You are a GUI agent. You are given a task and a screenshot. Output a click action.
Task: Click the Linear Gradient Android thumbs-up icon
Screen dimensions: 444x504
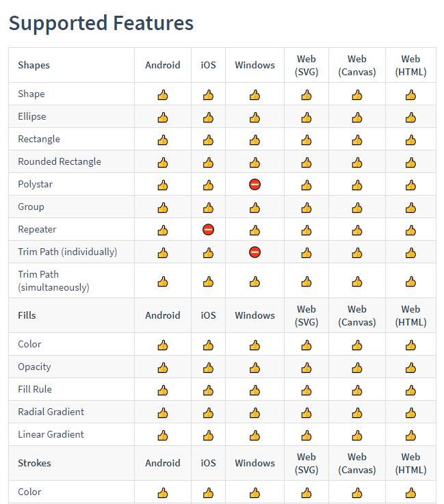(x=163, y=436)
